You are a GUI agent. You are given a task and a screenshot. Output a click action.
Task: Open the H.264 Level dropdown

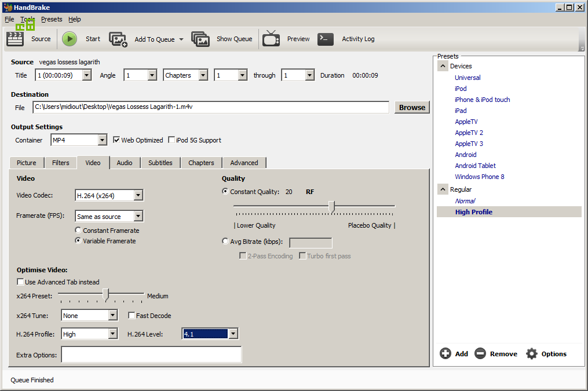pyautogui.click(x=233, y=334)
